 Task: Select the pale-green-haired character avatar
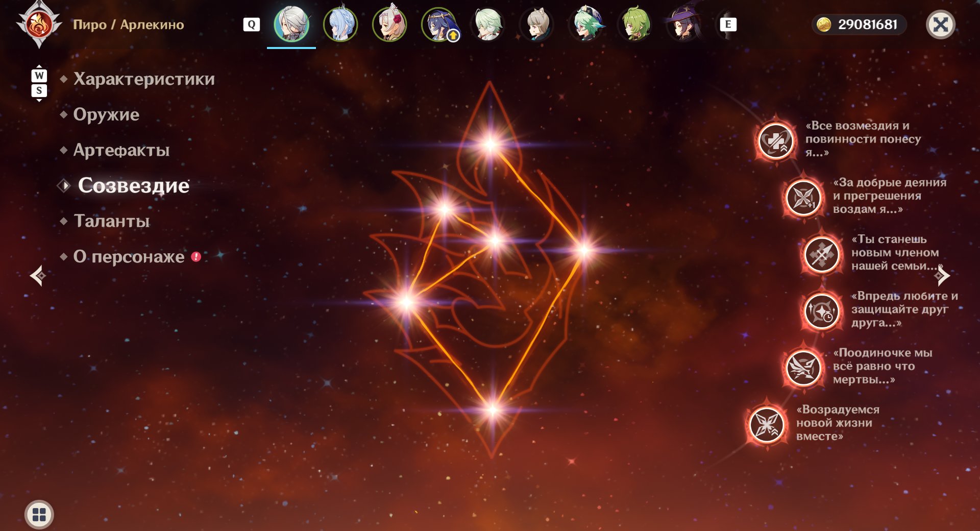[487, 24]
